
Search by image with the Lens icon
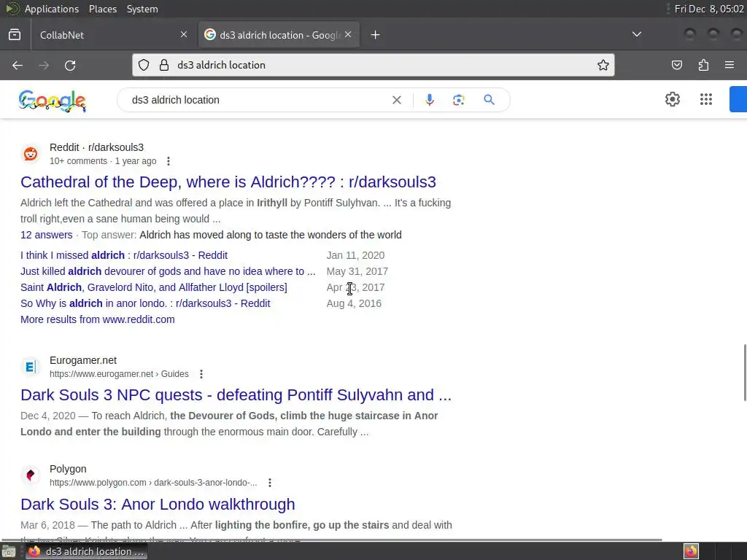[x=459, y=100]
